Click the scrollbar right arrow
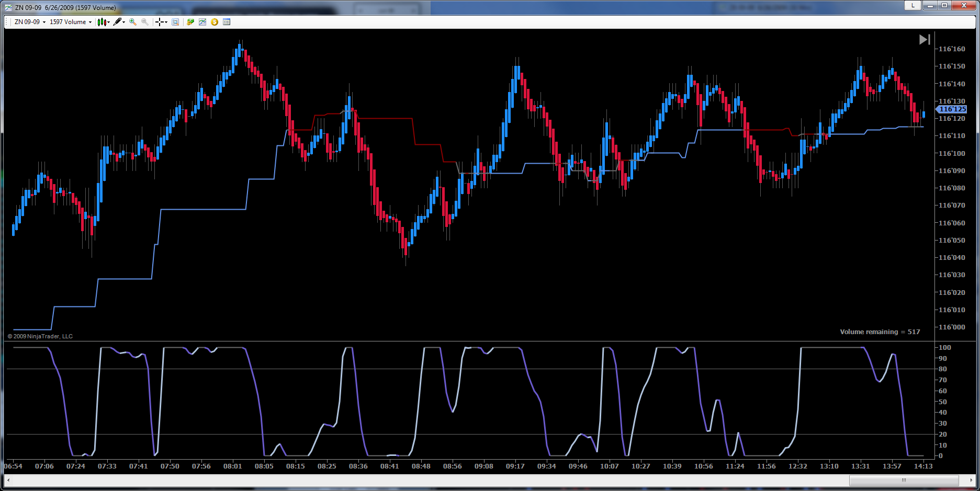The height and width of the screenshot is (491, 980). click(972, 480)
